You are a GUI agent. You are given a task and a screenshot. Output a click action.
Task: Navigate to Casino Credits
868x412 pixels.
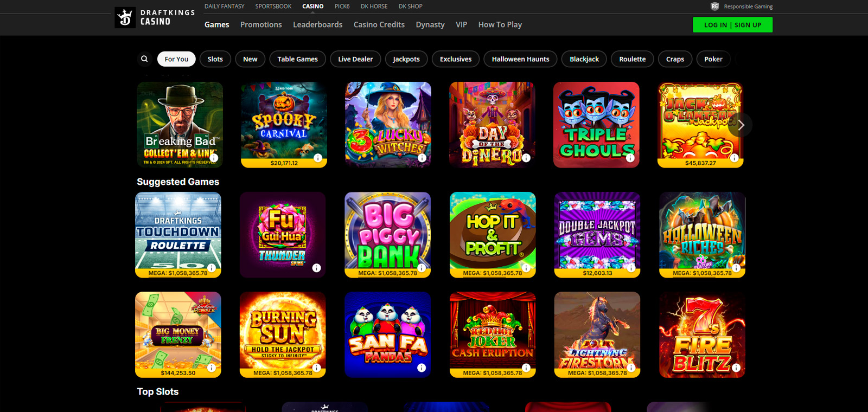pos(379,24)
